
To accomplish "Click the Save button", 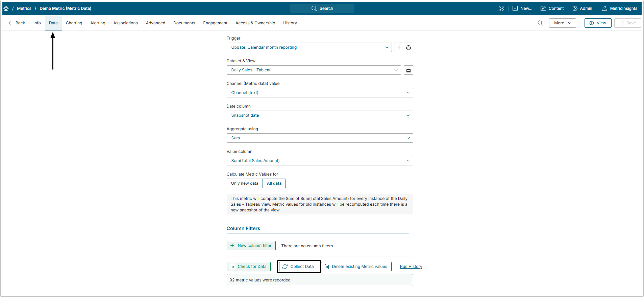I will click(627, 23).
